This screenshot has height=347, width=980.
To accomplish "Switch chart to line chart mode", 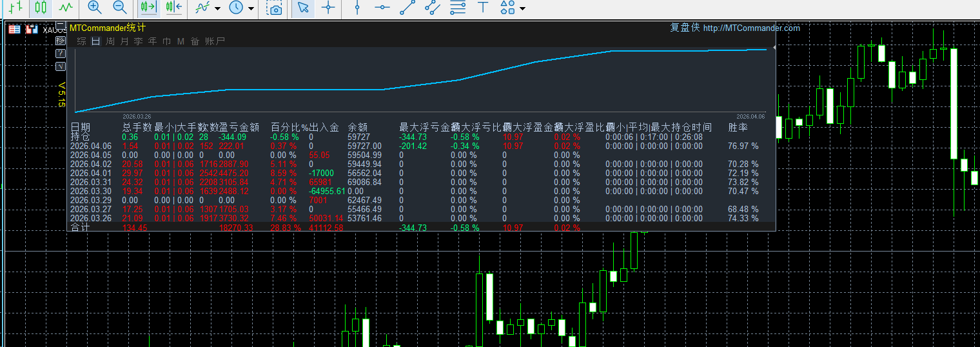I will coord(65,8).
